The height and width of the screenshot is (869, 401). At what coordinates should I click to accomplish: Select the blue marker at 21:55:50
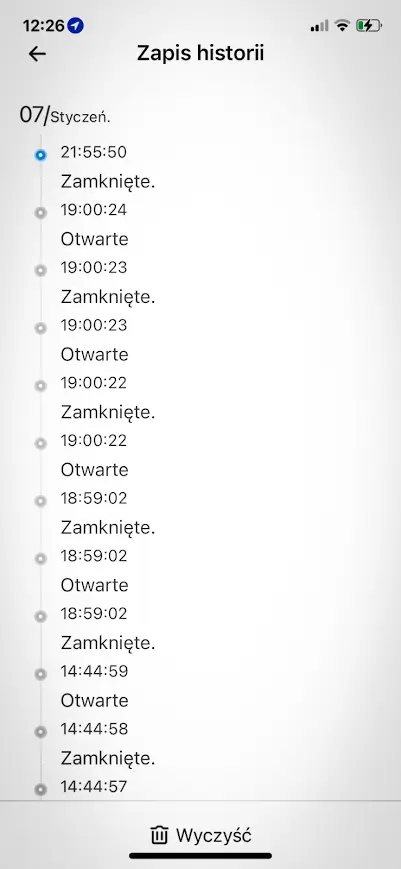[40, 155]
